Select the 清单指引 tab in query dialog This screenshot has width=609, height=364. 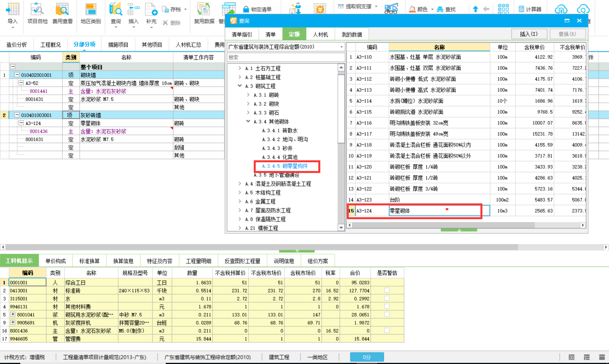[x=242, y=34]
